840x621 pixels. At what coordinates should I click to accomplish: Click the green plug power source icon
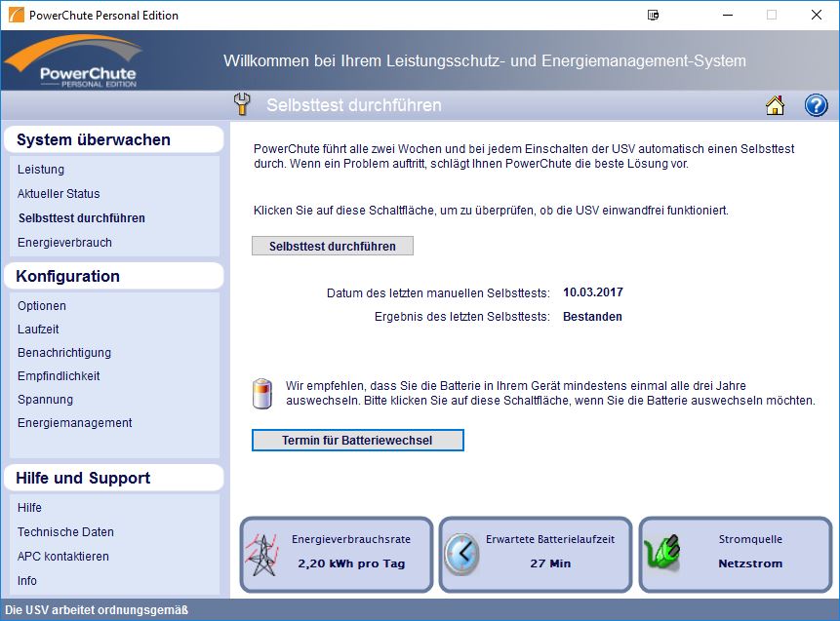(662, 552)
